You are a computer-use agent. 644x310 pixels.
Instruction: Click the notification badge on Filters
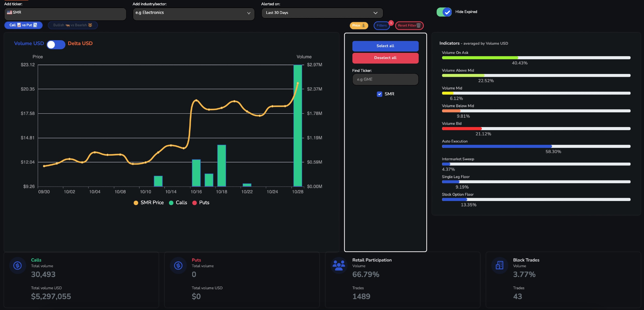391,23
